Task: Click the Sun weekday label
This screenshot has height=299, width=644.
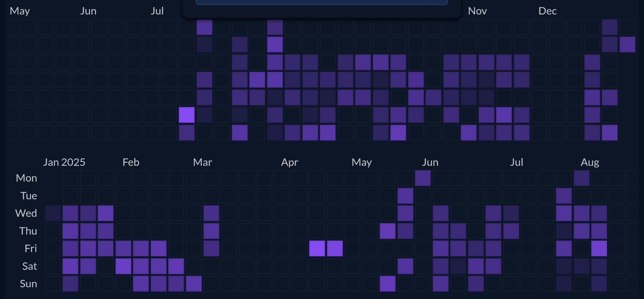Action: 28,284
